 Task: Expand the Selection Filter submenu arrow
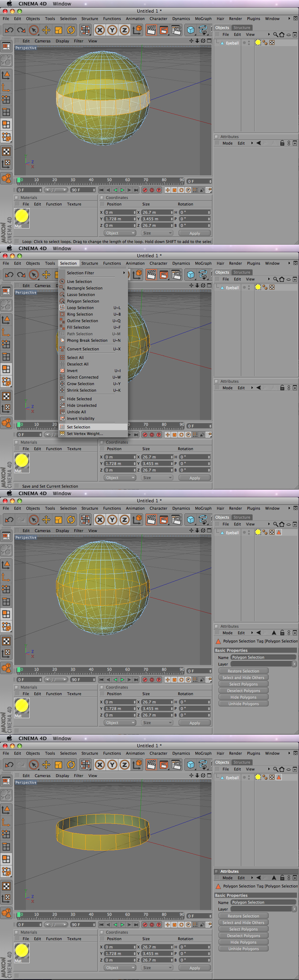[124, 273]
